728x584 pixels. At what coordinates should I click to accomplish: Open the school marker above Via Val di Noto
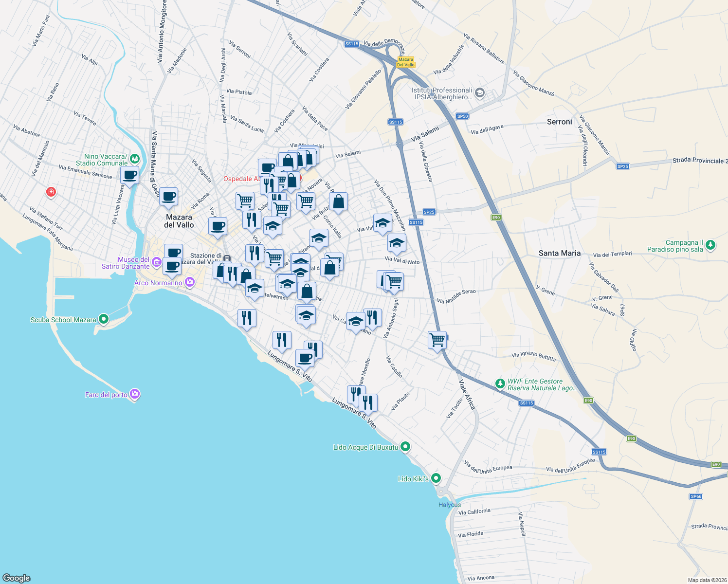(397, 243)
